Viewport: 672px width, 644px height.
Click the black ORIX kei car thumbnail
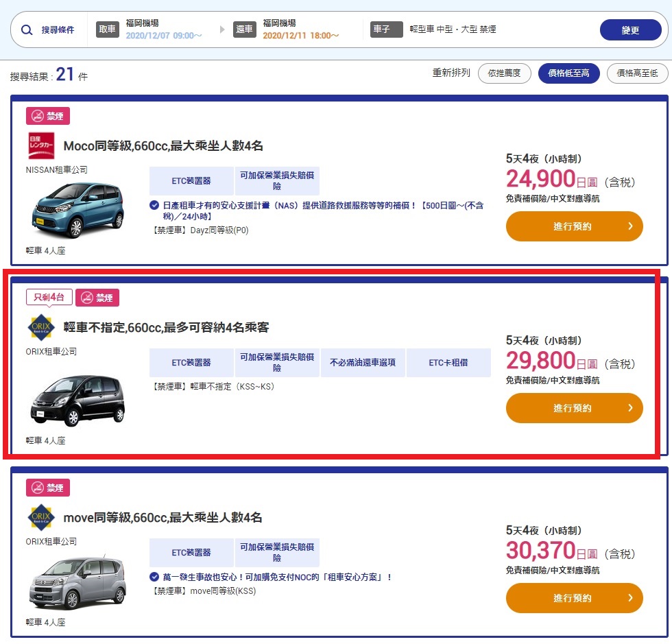coord(78,401)
